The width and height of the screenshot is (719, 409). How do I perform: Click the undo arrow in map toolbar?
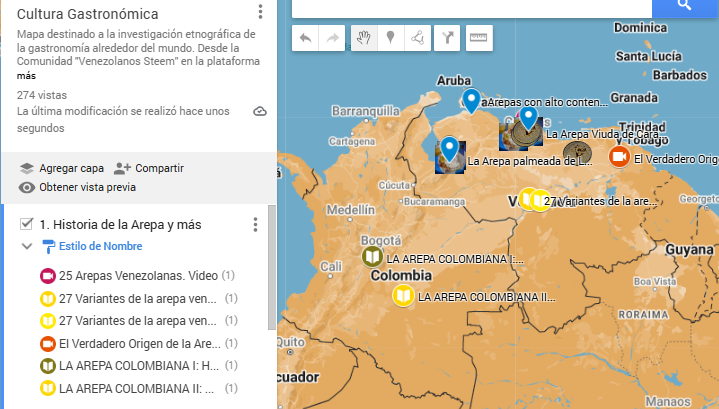tap(305, 38)
